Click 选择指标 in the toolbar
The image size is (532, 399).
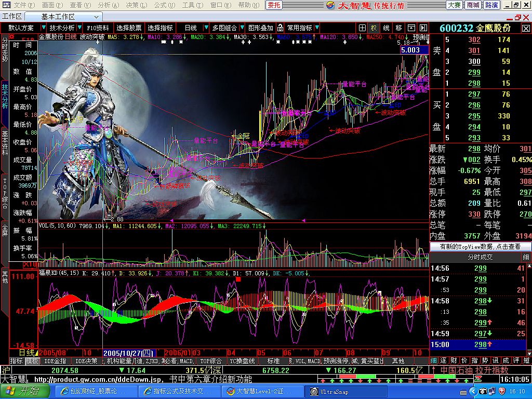pos(160,28)
